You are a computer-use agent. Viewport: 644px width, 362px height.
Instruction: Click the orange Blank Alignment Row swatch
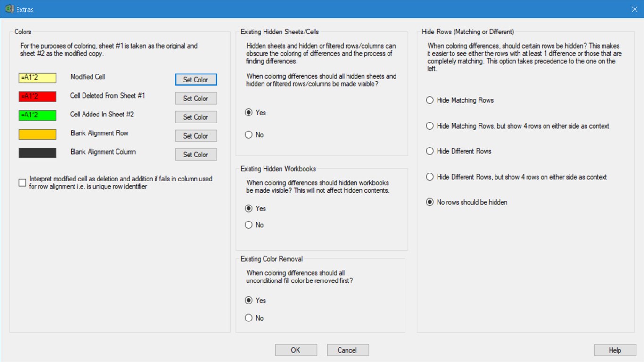37,134
